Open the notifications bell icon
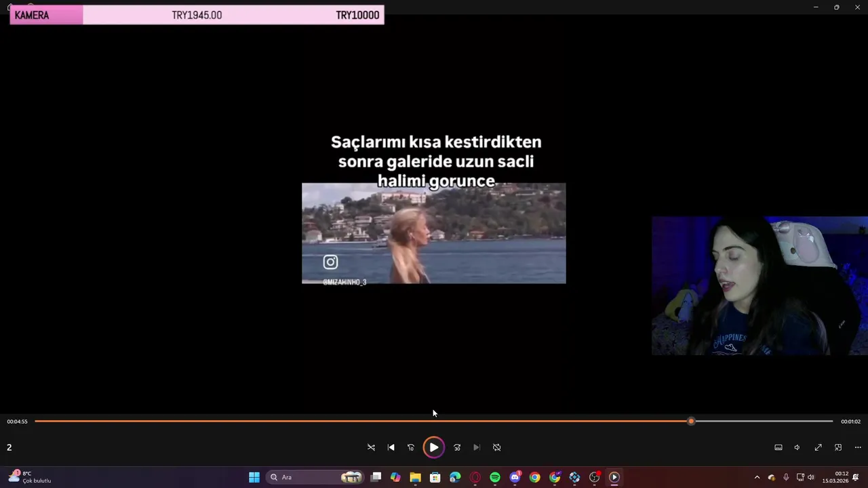This screenshot has height=488, width=868. 856,477
